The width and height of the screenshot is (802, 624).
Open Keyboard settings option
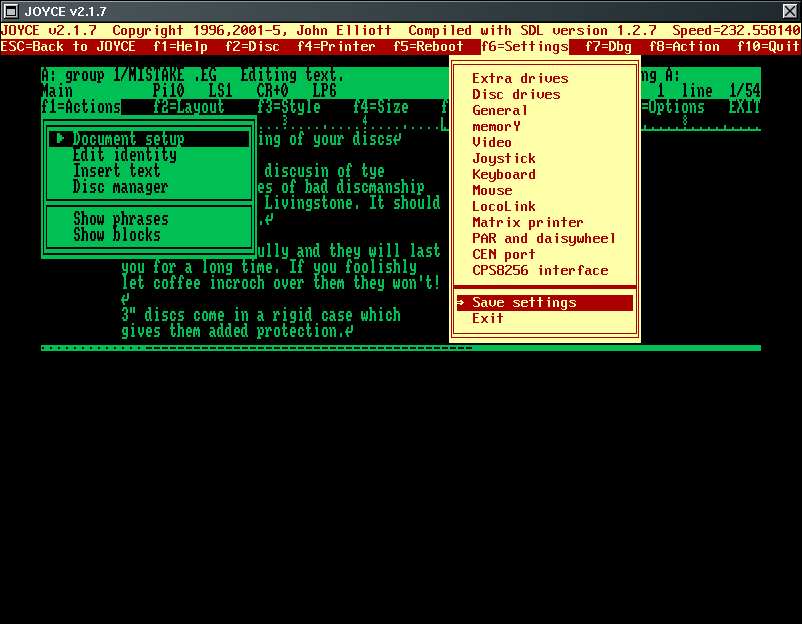pos(504,175)
